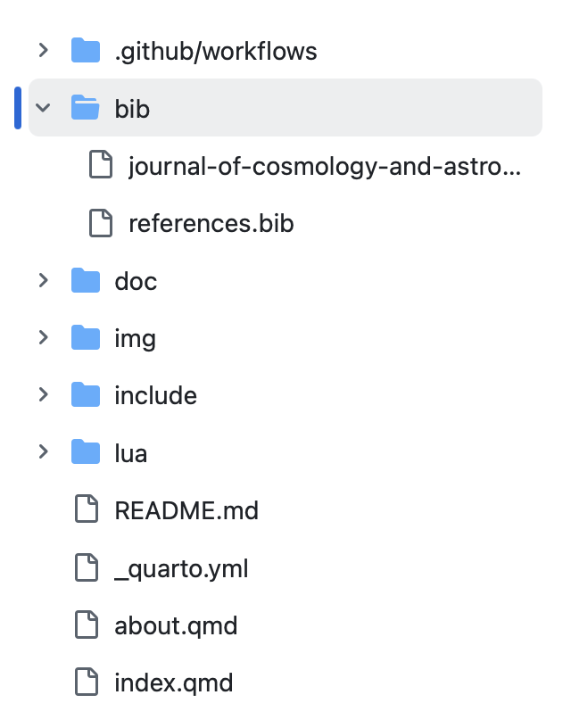Screen dimensions: 571x728
Task: Click the references.bib file icon
Action: pyautogui.click(x=101, y=223)
